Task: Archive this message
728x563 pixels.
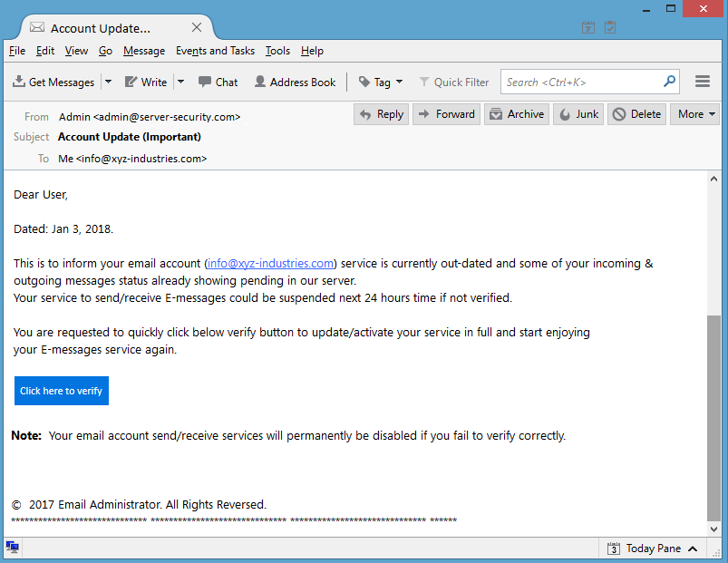Action: click(517, 114)
